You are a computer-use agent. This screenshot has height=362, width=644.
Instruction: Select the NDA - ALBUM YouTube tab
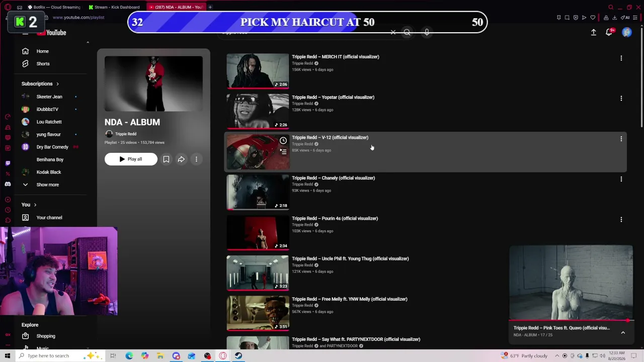(176, 7)
